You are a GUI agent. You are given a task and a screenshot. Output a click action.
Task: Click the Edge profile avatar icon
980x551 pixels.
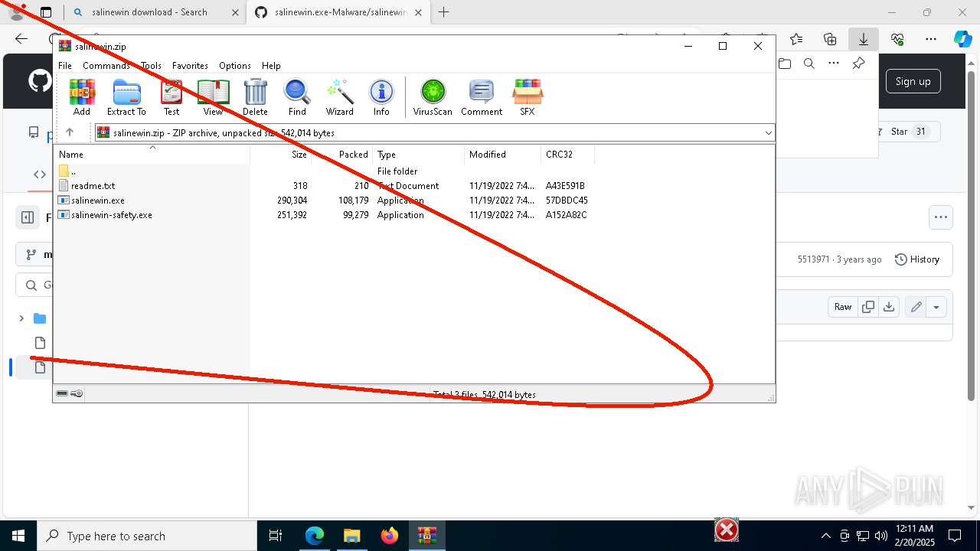click(17, 12)
